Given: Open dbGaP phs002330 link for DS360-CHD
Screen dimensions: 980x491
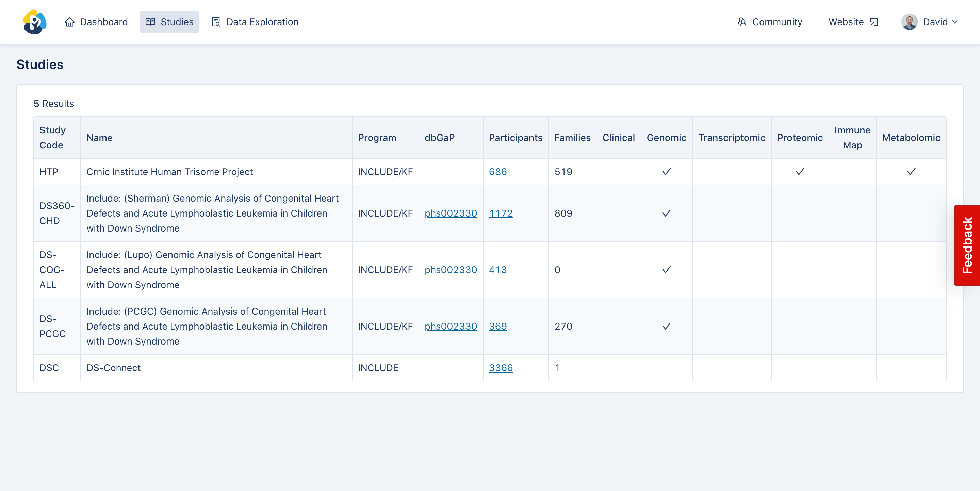Looking at the screenshot, I should (451, 213).
